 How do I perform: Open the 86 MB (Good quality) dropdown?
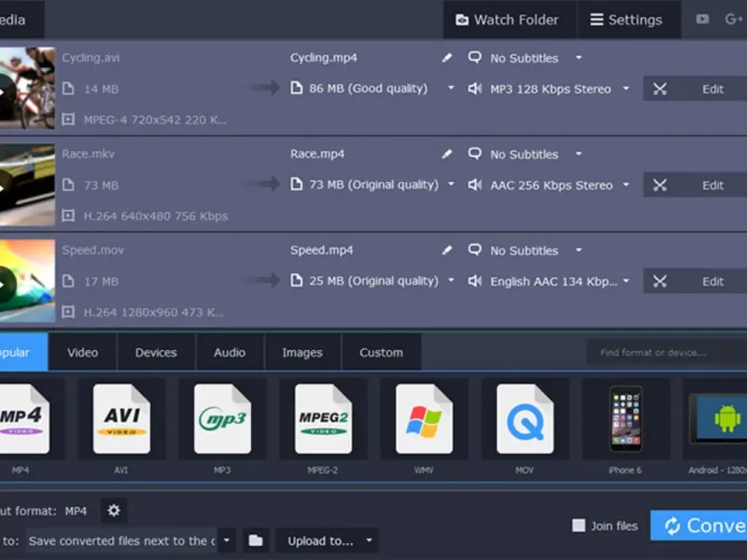tap(451, 88)
